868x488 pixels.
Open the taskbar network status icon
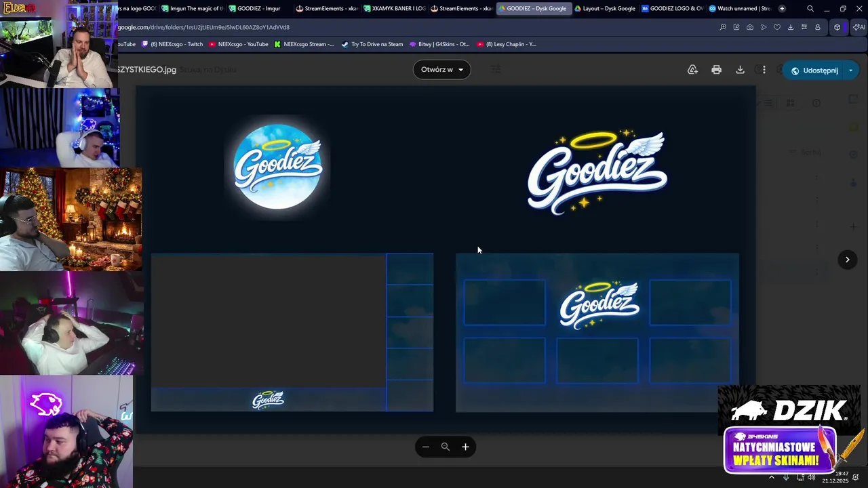point(800,477)
